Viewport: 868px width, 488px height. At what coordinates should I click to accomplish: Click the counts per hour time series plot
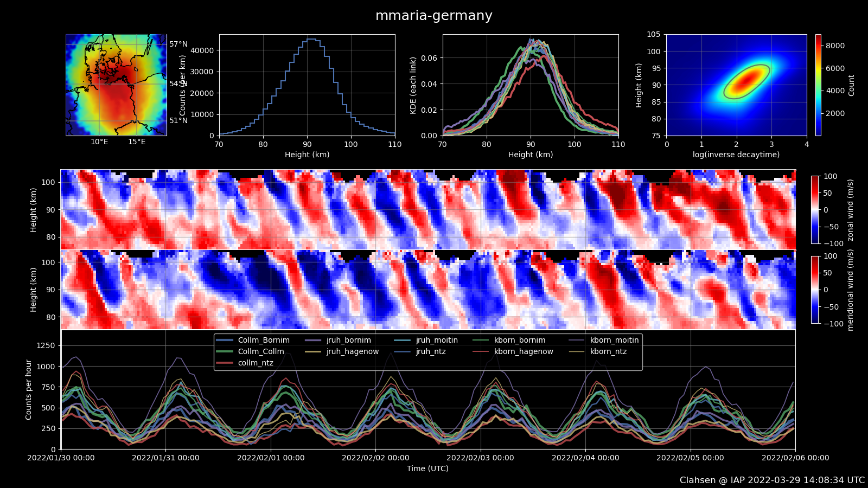(428, 389)
